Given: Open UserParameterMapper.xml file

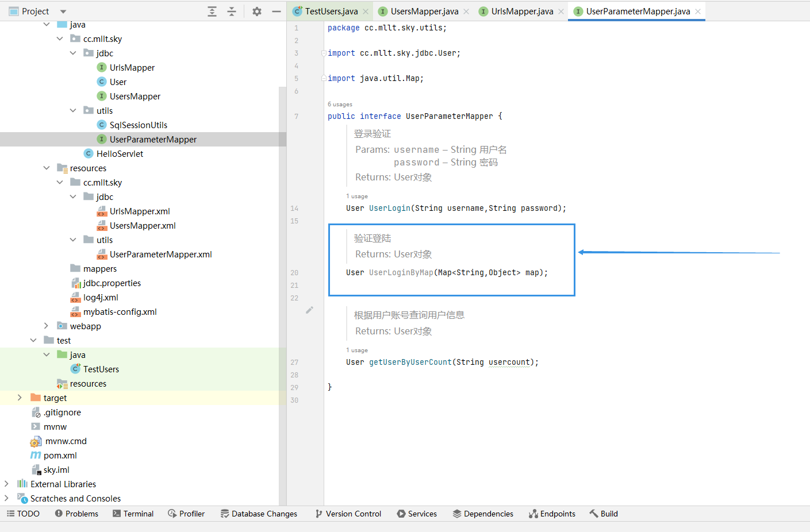Looking at the screenshot, I should (x=160, y=254).
